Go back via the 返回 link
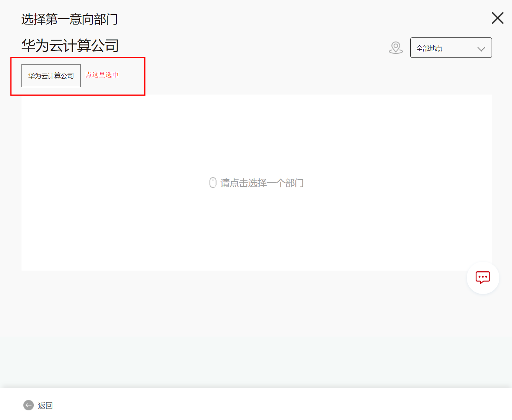 click(45, 406)
